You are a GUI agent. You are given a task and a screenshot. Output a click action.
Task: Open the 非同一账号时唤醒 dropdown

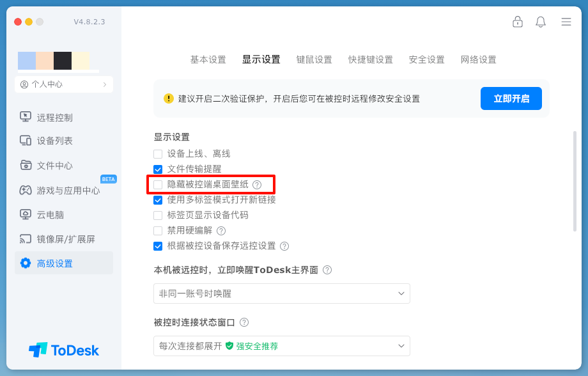281,294
